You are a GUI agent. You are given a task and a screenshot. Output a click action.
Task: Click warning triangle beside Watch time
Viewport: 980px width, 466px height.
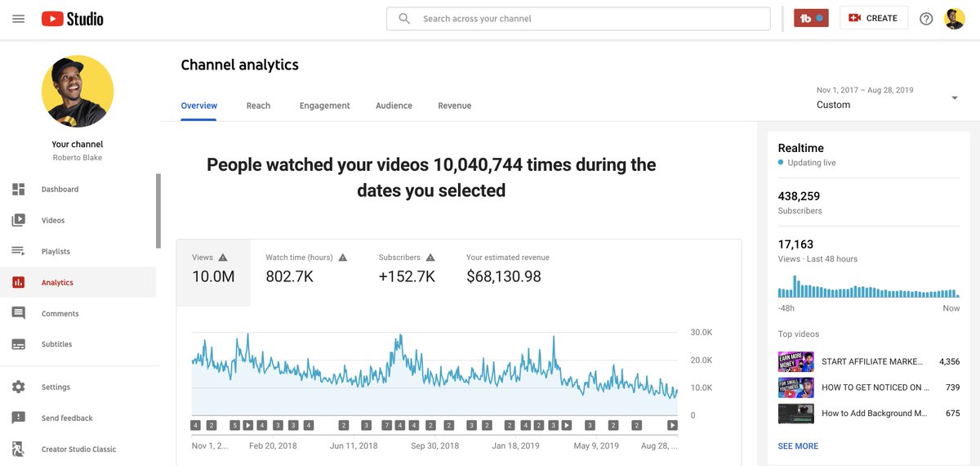[x=343, y=258]
